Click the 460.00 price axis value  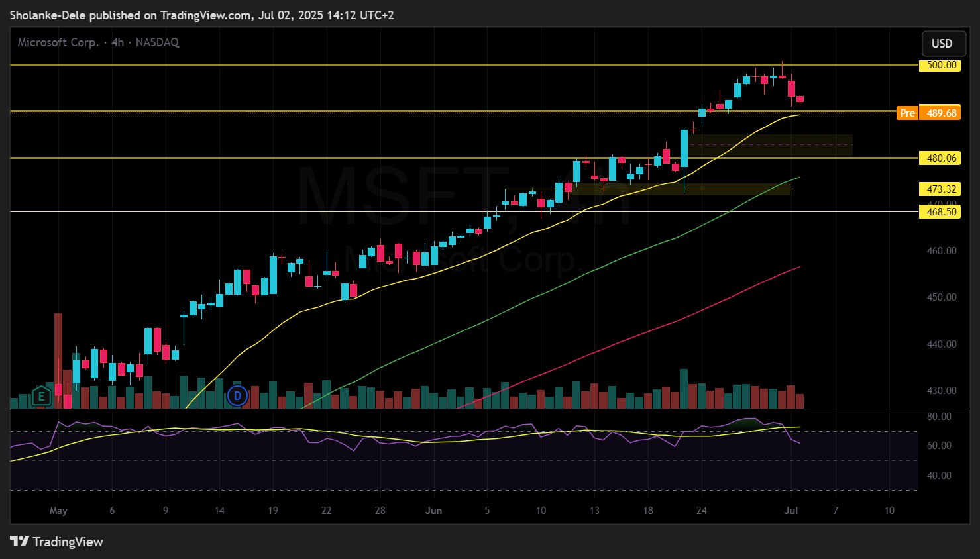click(942, 251)
